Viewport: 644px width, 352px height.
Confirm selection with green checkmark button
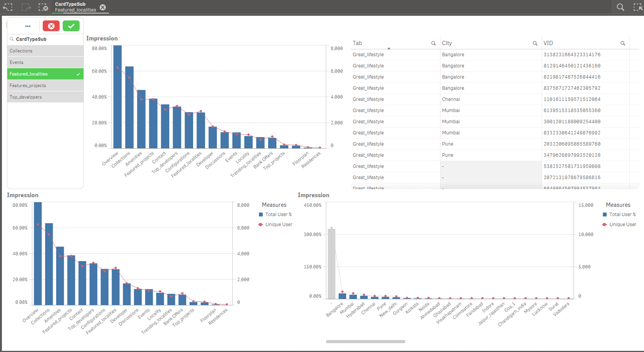pos(71,26)
